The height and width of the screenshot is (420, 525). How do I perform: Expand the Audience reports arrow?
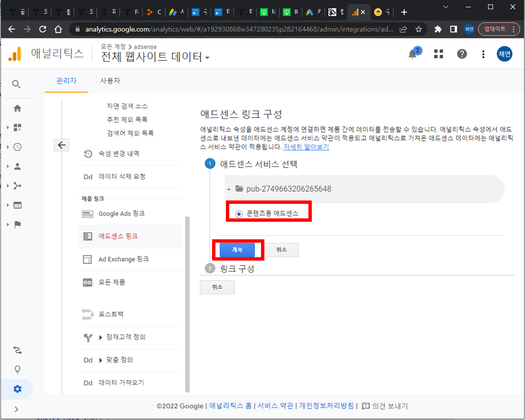coord(7,167)
